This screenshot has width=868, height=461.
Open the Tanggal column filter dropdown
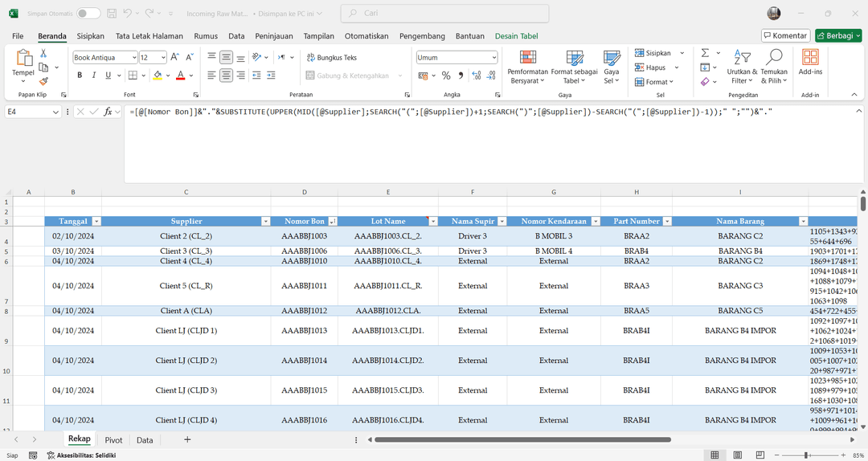(96, 222)
